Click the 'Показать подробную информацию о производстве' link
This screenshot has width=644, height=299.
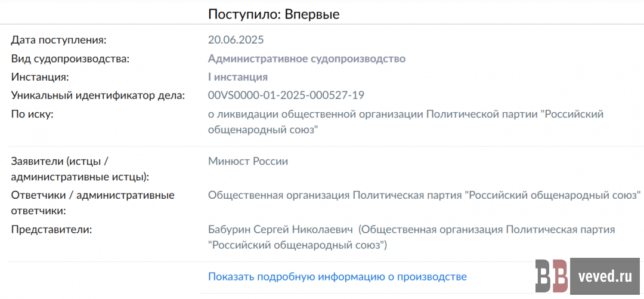pyautogui.click(x=337, y=277)
